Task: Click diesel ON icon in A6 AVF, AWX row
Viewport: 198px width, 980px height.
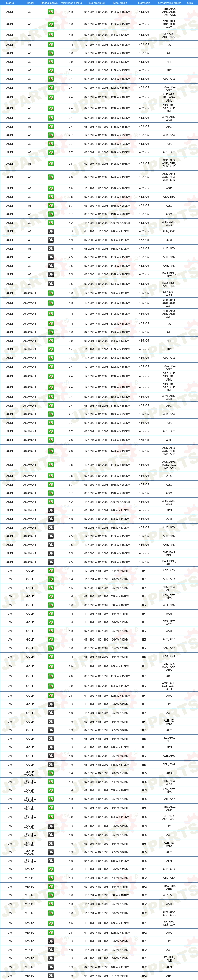Action: coord(51,248)
